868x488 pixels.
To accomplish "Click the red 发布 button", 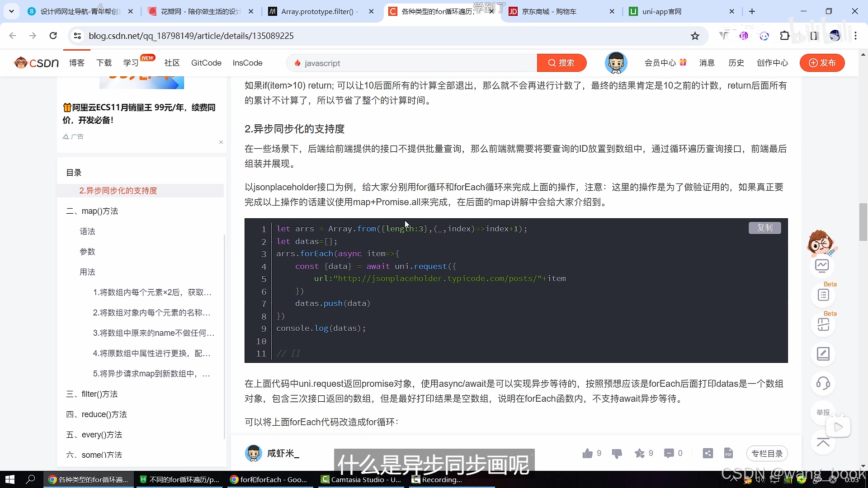I will click(822, 63).
